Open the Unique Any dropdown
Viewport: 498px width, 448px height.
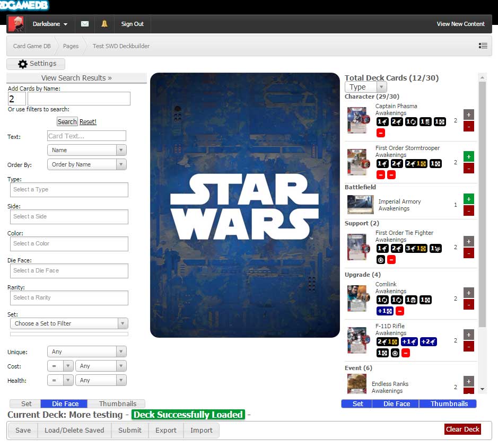coord(86,352)
